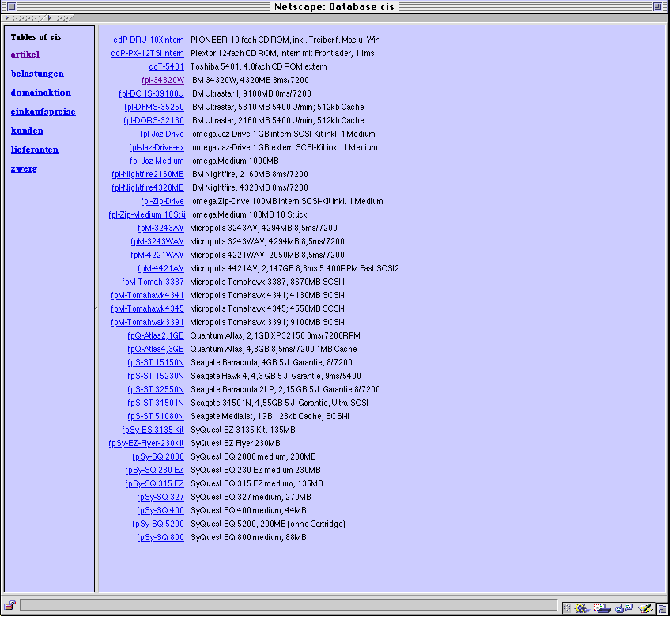Screen dimensions: 672x617
Task: Select the kunden table link
Action: 27,131
